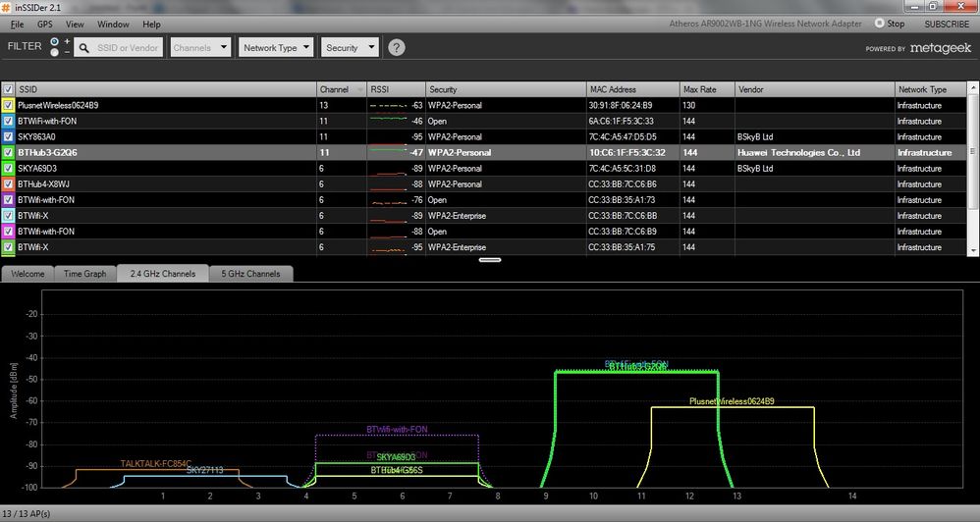Select the minus filter radio button
Viewport: 980px width, 522px height.
(54, 52)
